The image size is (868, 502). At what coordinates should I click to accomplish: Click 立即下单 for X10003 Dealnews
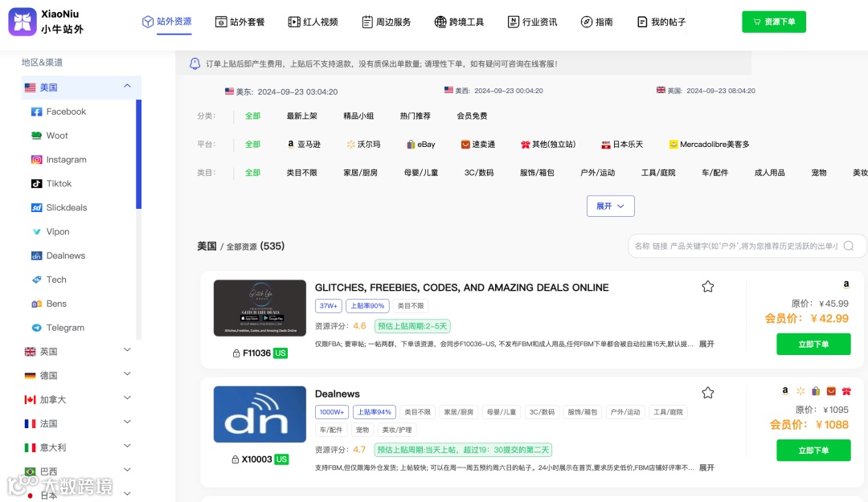tap(813, 450)
